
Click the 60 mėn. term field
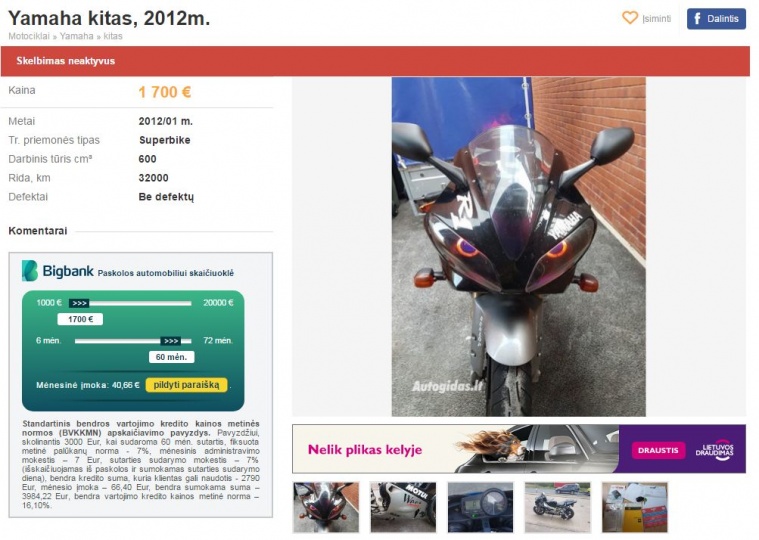coord(171,357)
